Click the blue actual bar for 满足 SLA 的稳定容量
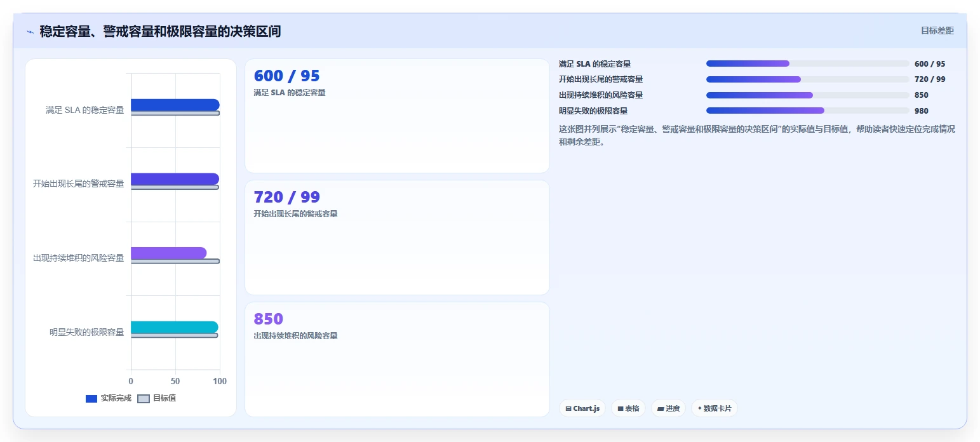 (175, 105)
